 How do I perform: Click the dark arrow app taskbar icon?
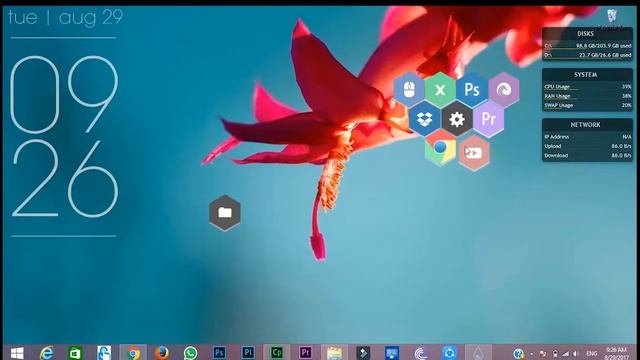(x=363, y=353)
